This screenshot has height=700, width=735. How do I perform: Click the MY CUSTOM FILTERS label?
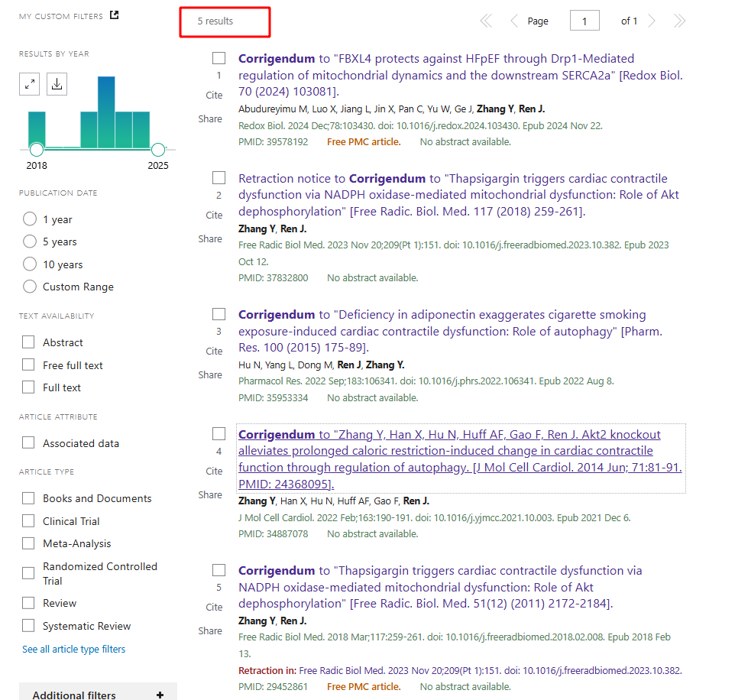click(61, 16)
